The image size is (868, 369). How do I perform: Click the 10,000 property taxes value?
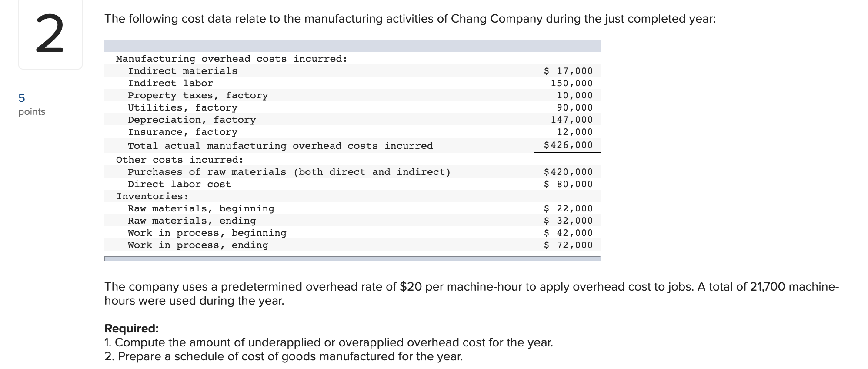575,95
